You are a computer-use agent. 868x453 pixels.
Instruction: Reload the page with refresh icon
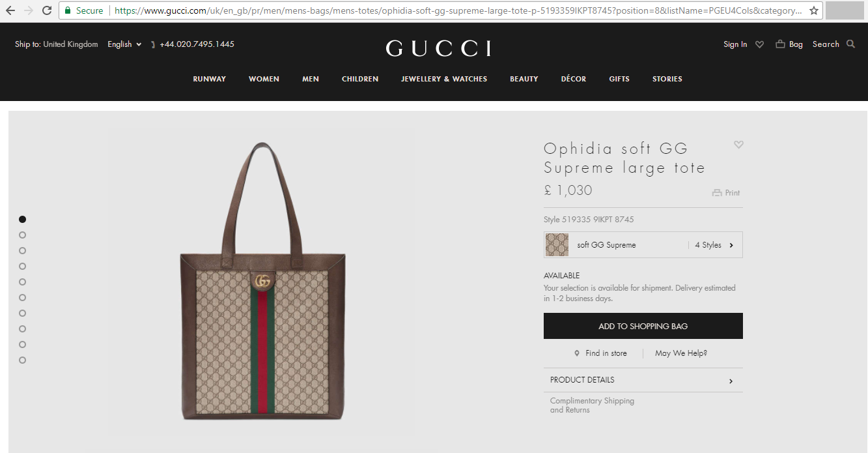(x=47, y=10)
